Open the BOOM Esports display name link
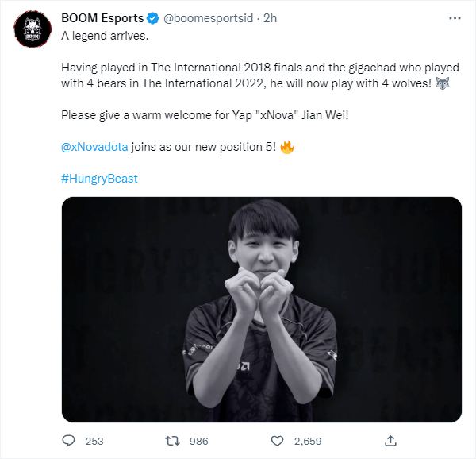The width and height of the screenshot is (476, 459). click(x=100, y=19)
